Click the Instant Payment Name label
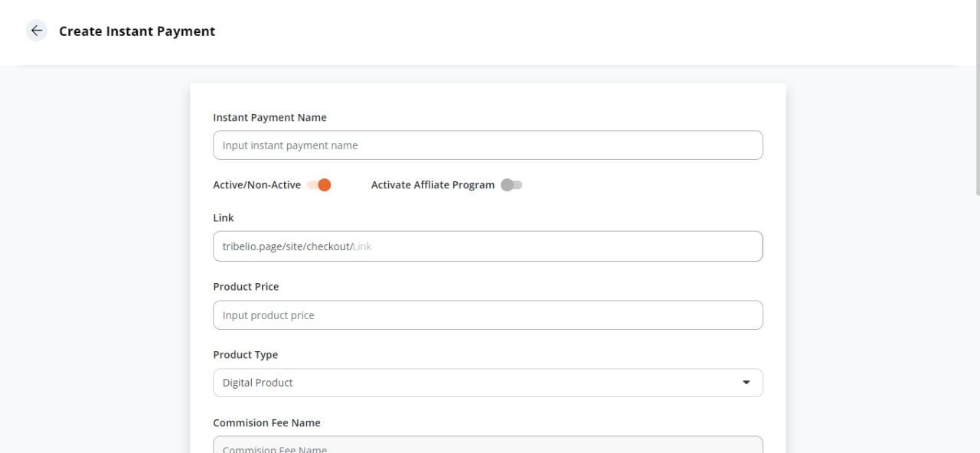Viewport: 980px width, 453px height. click(x=269, y=117)
